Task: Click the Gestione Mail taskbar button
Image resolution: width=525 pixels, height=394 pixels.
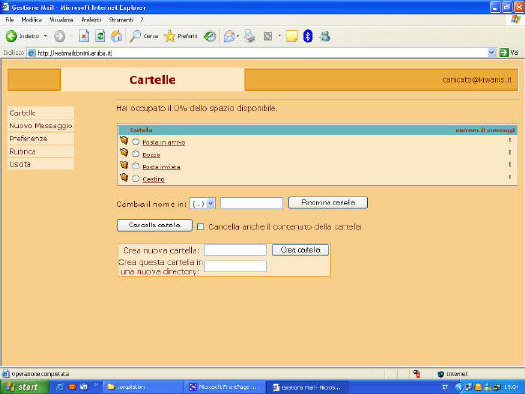Action: click(x=307, y=387)
